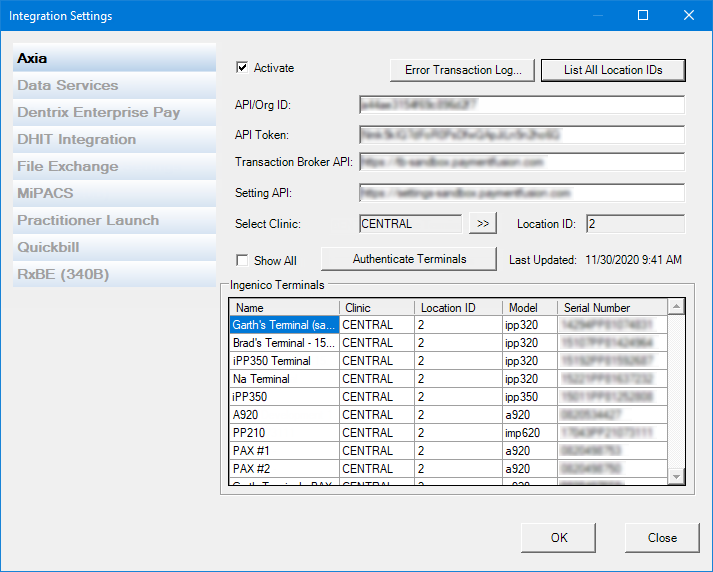
Task: Click the Setting API text field
Action: click(522, 193)
